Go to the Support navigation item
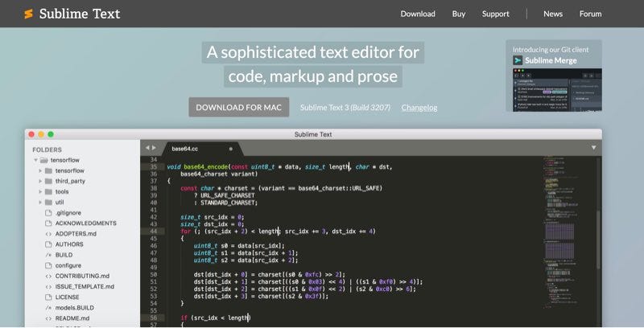644x328 pixels. coord(495,14)
